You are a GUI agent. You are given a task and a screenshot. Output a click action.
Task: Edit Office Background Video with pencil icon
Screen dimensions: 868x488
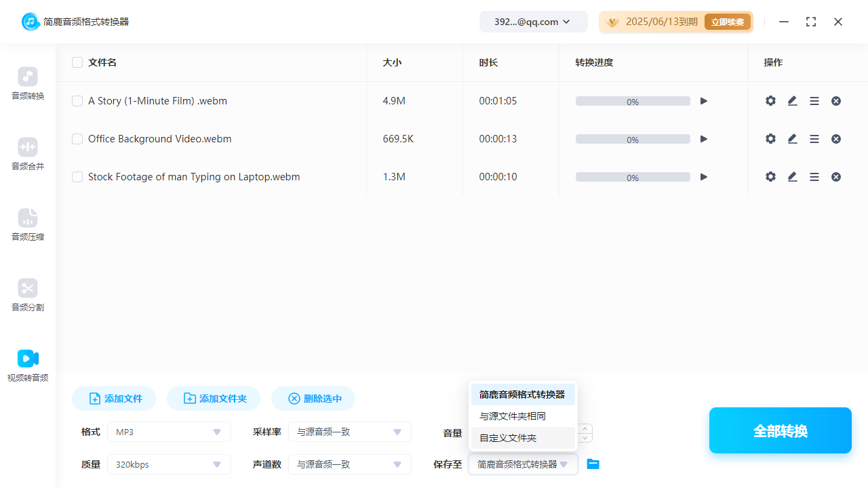[x=792, y=138]
